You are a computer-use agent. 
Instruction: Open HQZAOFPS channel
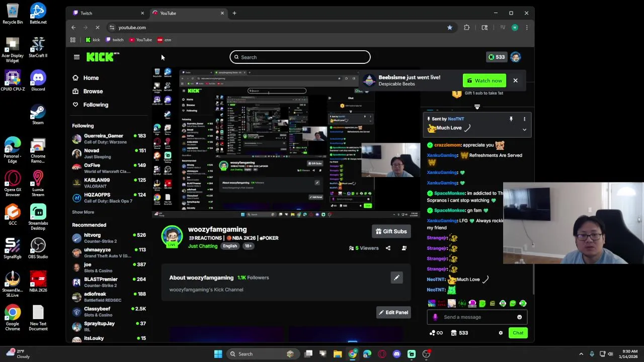[109, 198]
